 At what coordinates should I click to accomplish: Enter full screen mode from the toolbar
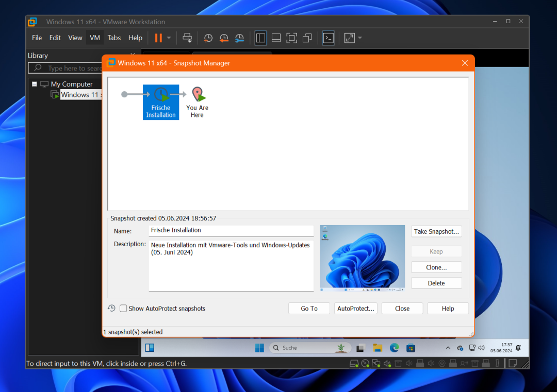click(291, 38)
